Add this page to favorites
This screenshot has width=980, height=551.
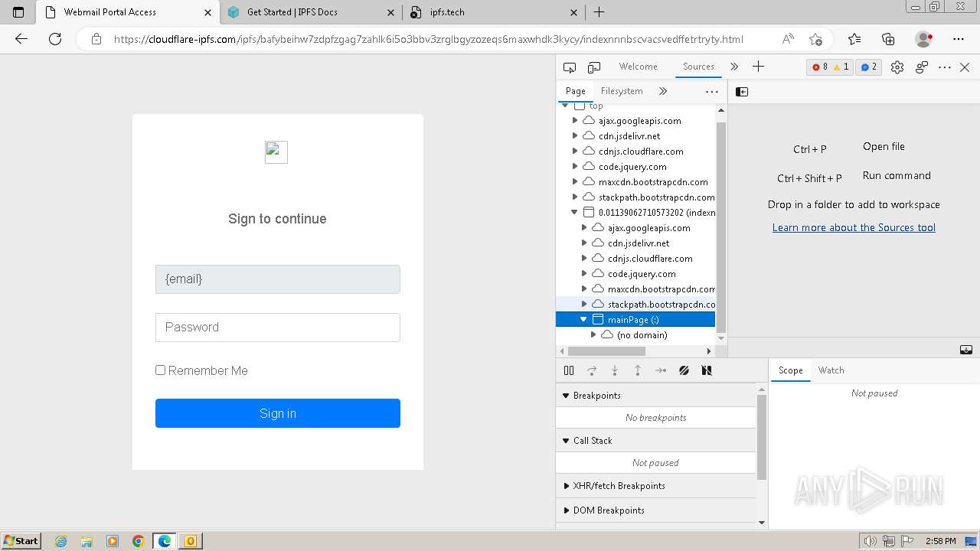coord(816,39)
